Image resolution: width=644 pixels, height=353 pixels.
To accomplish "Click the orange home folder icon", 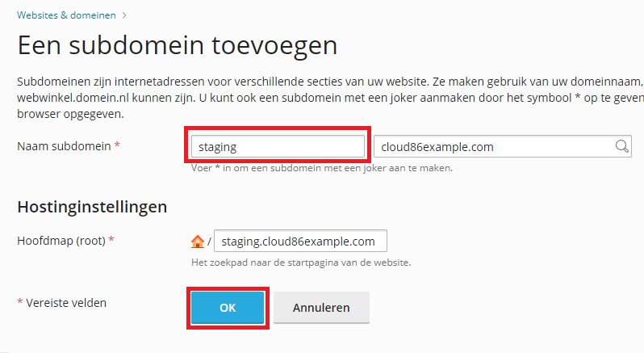I will pos(198,242).
